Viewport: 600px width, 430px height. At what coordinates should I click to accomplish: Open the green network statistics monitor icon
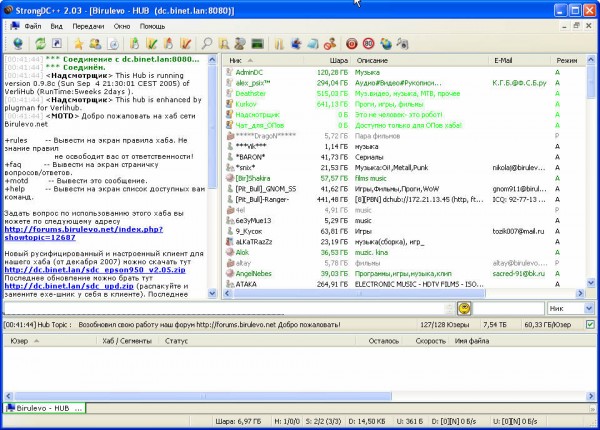[x=257, y=43]
